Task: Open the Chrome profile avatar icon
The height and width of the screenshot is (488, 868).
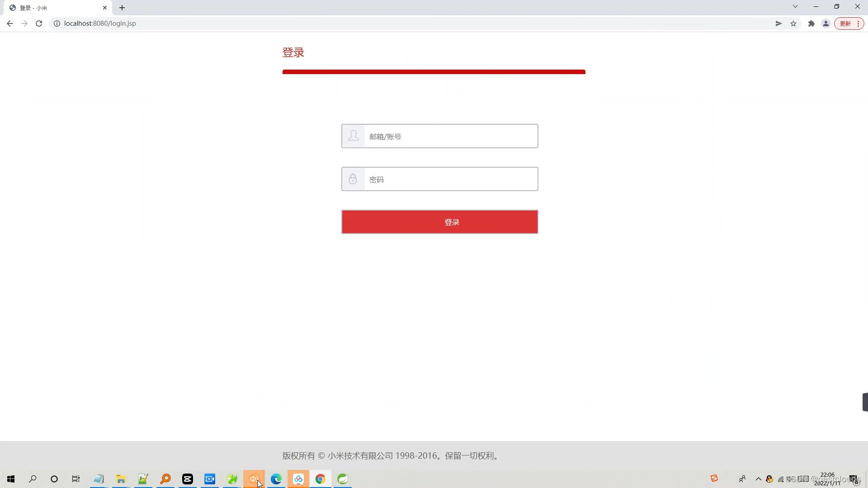Action: [x=826, y=23]
